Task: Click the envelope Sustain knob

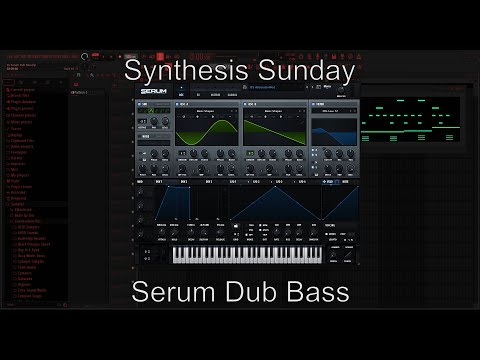Action: pos(204,233)
